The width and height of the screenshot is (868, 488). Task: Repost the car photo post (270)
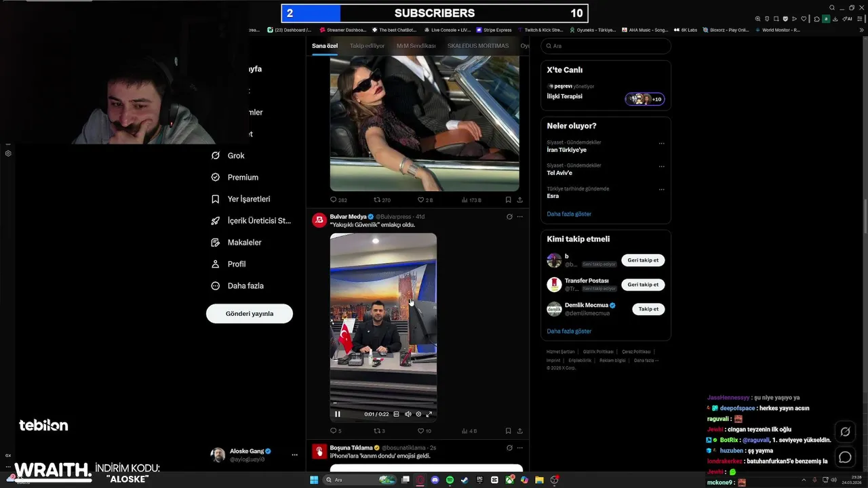[382, 200]
